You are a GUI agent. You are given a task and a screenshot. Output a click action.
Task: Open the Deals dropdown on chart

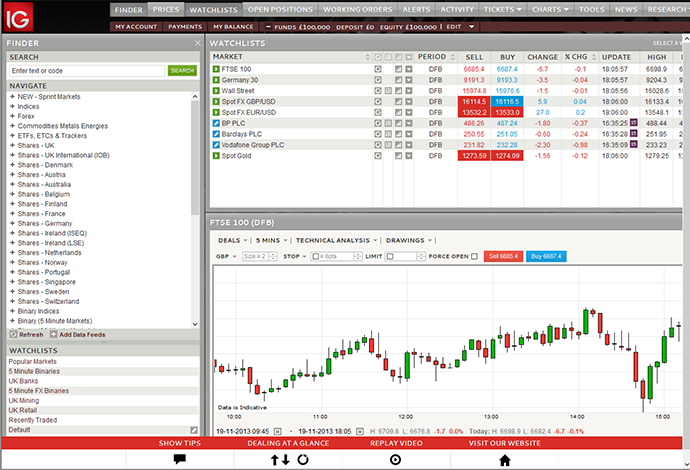tap(233, 240)
